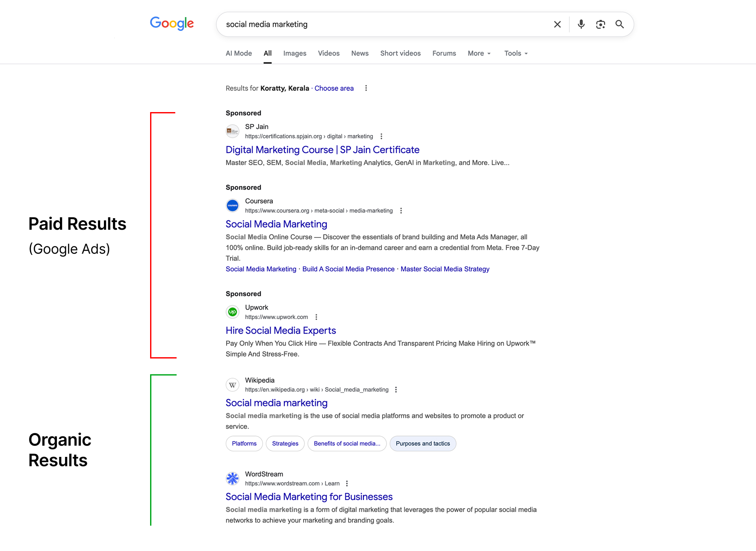
Task: Open the Images tab
Action: click(295, 53)
